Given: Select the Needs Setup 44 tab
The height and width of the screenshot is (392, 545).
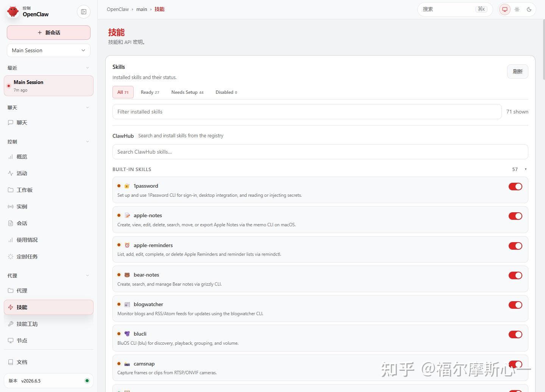Looking at the screenshot, I should click(187, 92).
